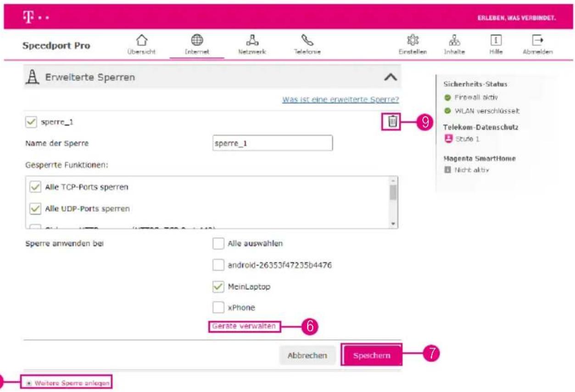Delete sperre_1 with the trash icon
The image size is (575, 392).
[392, 122]
